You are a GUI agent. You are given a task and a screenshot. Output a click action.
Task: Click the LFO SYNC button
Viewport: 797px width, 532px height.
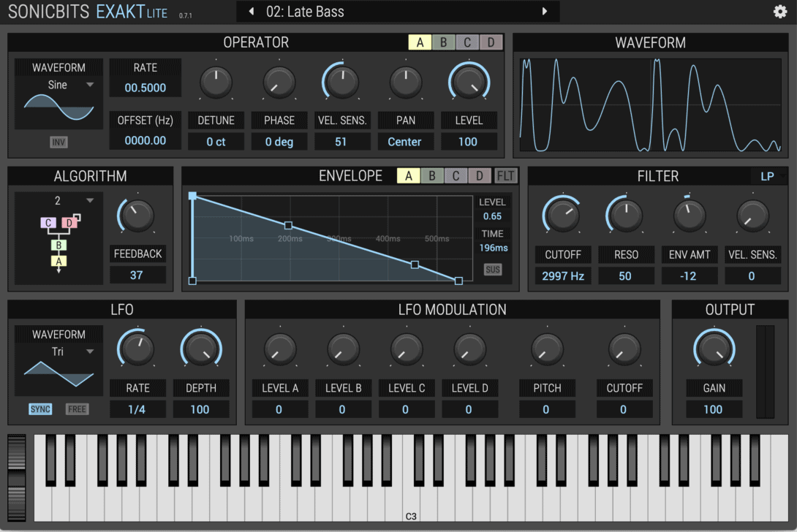pos(40,409)
